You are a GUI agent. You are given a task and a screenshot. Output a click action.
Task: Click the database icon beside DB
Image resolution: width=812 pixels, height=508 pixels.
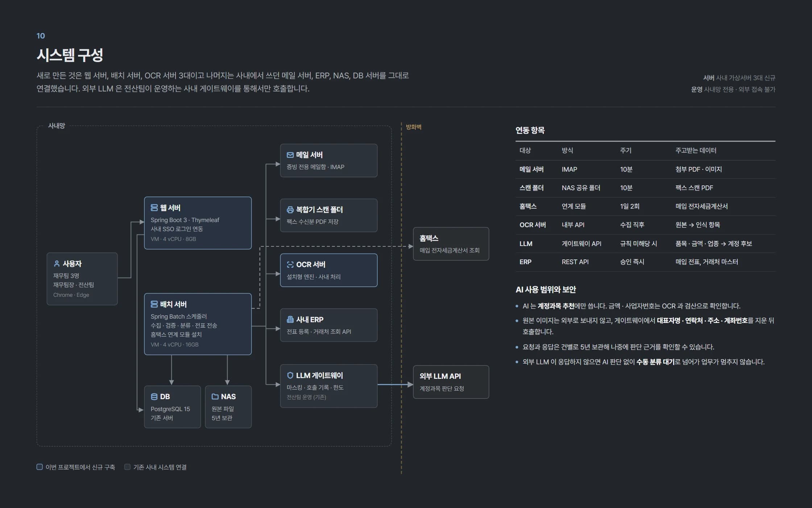click(154, 397)
